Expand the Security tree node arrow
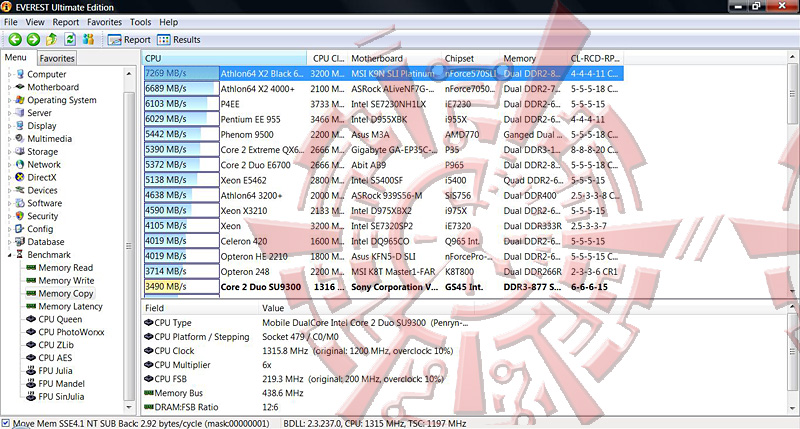This screenshot has width=800, height=429. (9, 216)
